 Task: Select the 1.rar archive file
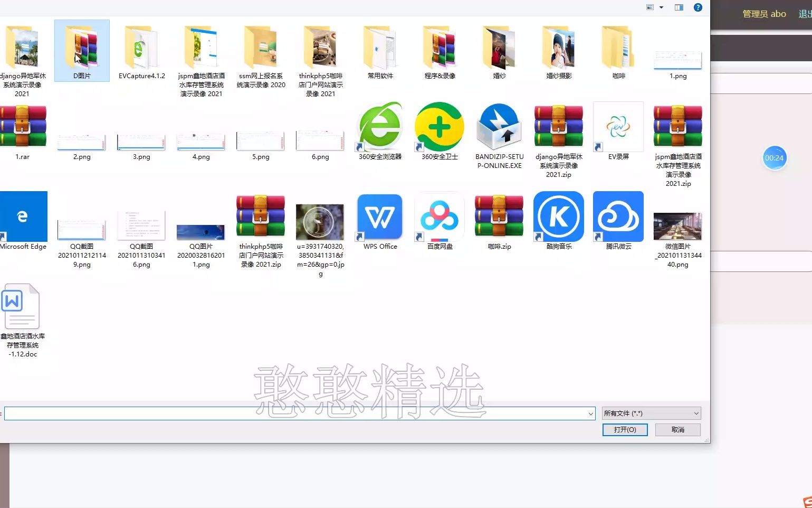tap(22, 132)
